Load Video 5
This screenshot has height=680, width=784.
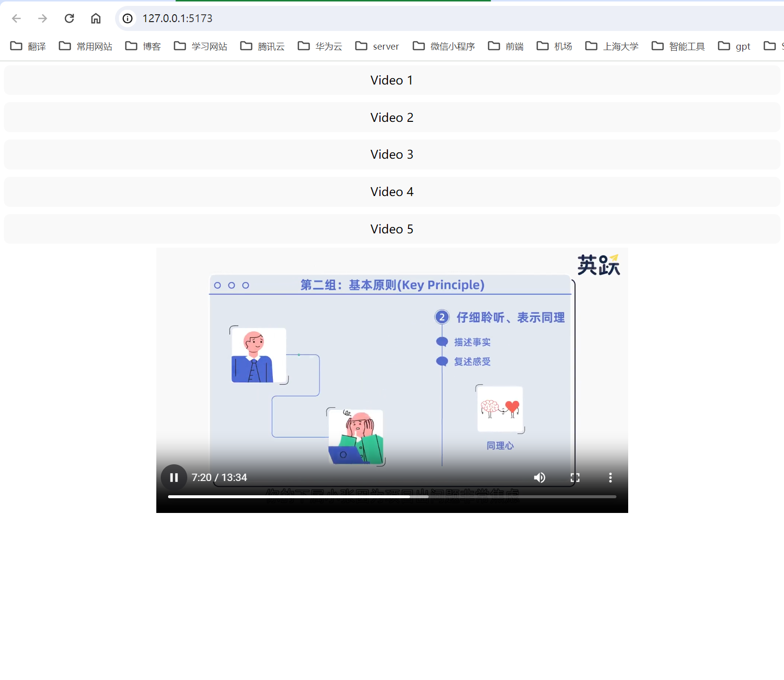(x=392, y=229)
